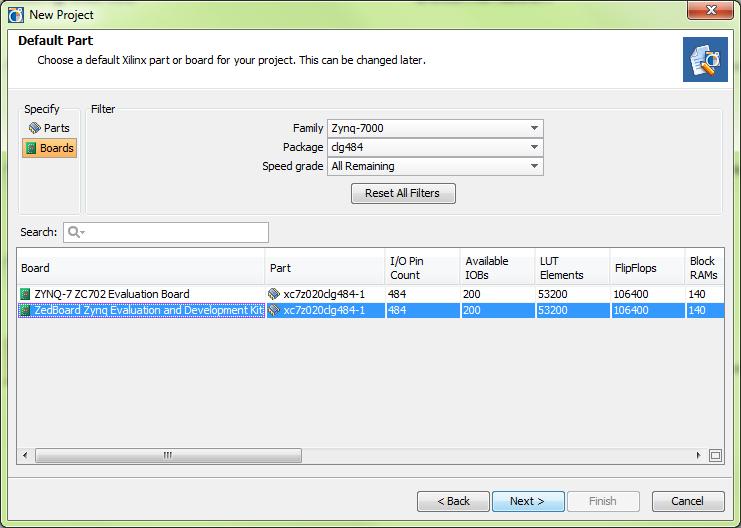Screen dimensions: 741x528
Task: Click the table corner layout icon
Action: (x=715, y=455)
